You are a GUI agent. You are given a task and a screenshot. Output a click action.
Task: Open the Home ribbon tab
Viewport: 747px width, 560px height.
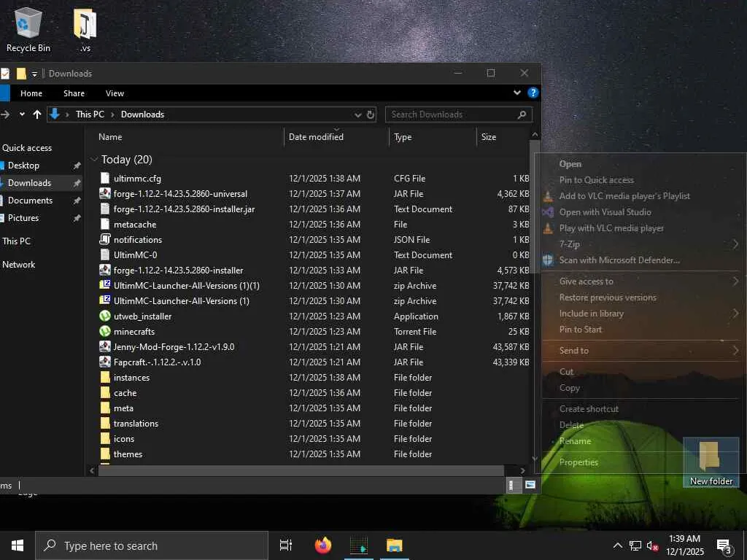tap(31, 93)
